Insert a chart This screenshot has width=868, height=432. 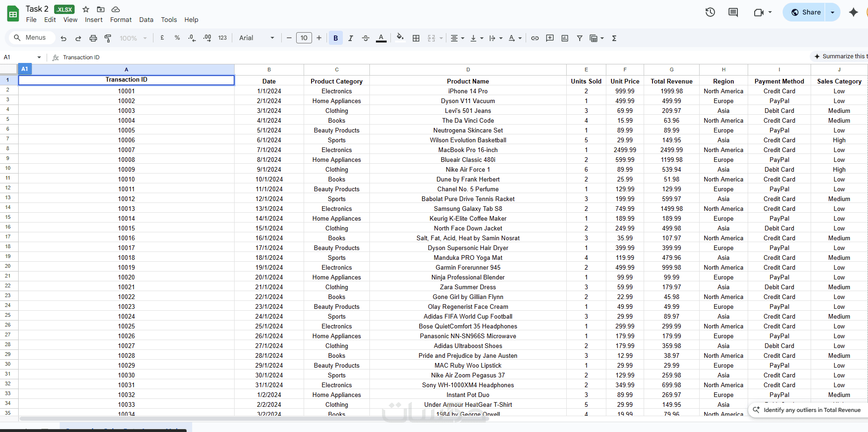click(565, 38)
